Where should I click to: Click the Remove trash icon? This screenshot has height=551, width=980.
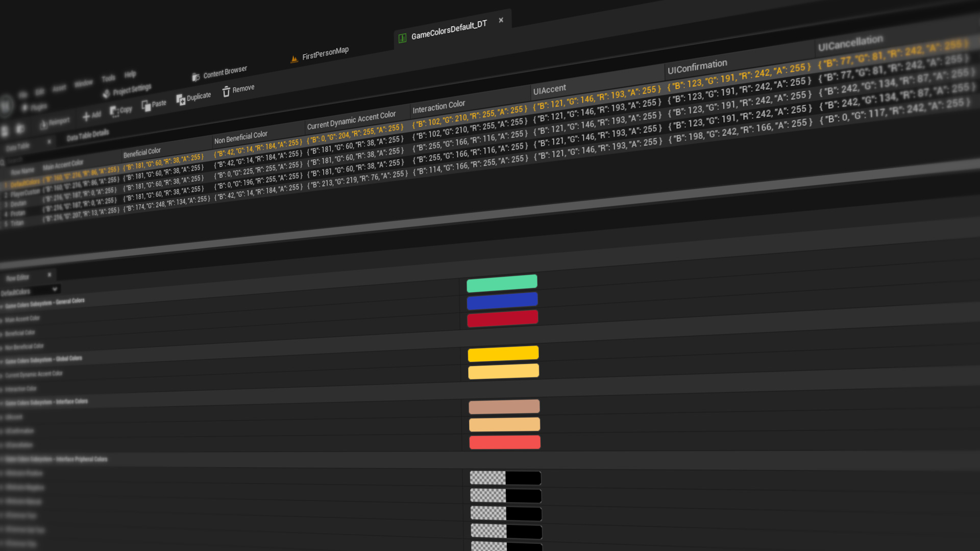tap(227, 91)
